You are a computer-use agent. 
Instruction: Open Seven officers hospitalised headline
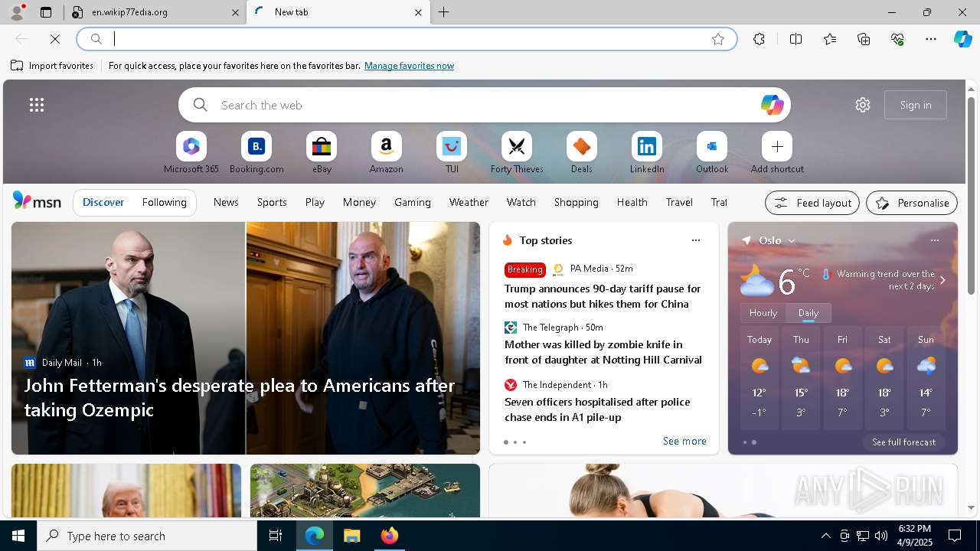[x=597, y=409]
